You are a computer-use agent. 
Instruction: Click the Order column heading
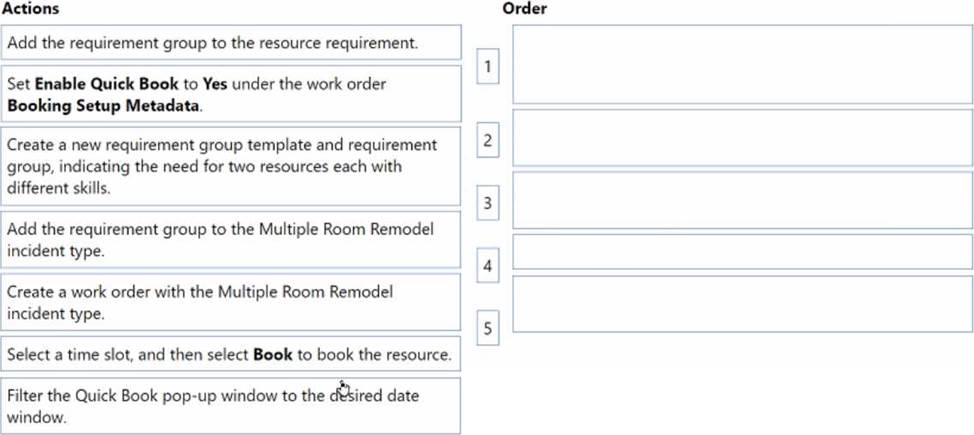click(x=525, y=8)
